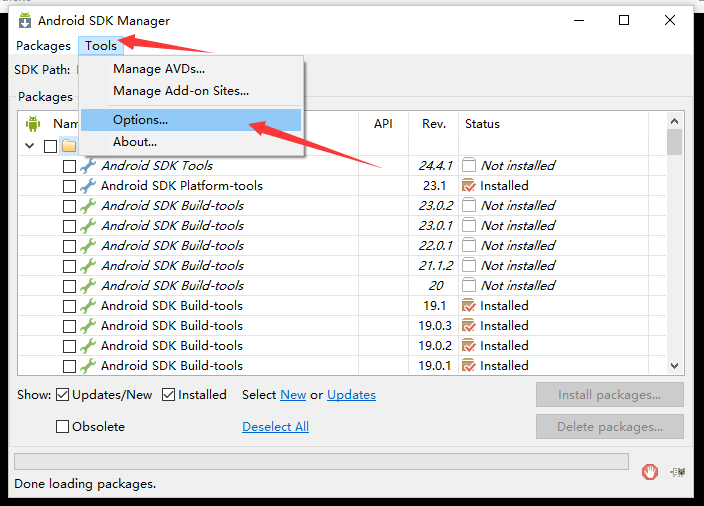Click the Tools folder icon
Viewport: 704px width, 506px height.
tap(69, 145)
